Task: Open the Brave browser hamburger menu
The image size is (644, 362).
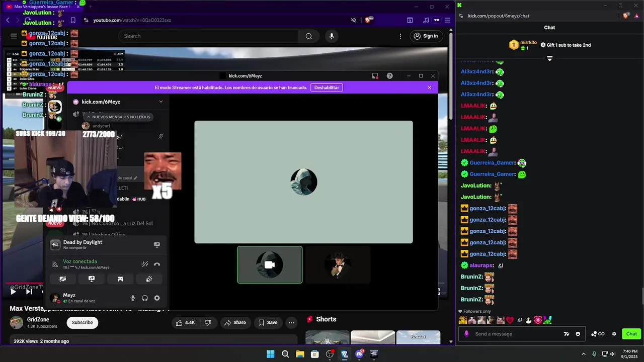Action: coord(447,20)
